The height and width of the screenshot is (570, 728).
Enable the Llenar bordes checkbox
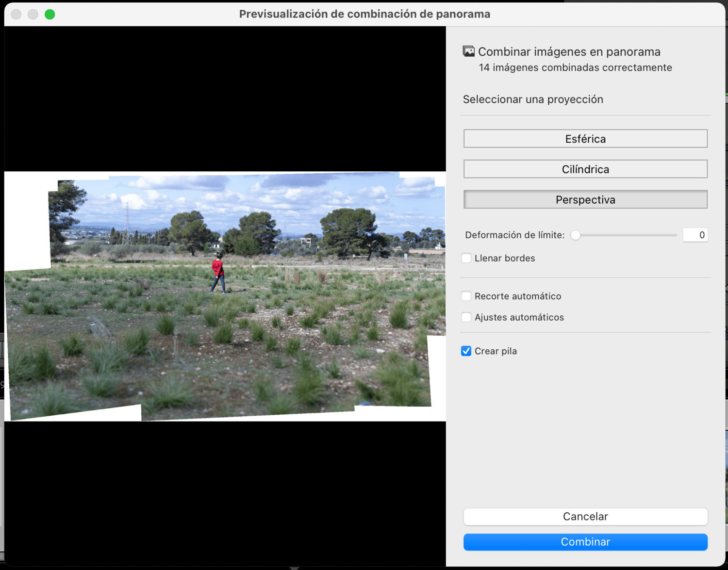(466, 258)
